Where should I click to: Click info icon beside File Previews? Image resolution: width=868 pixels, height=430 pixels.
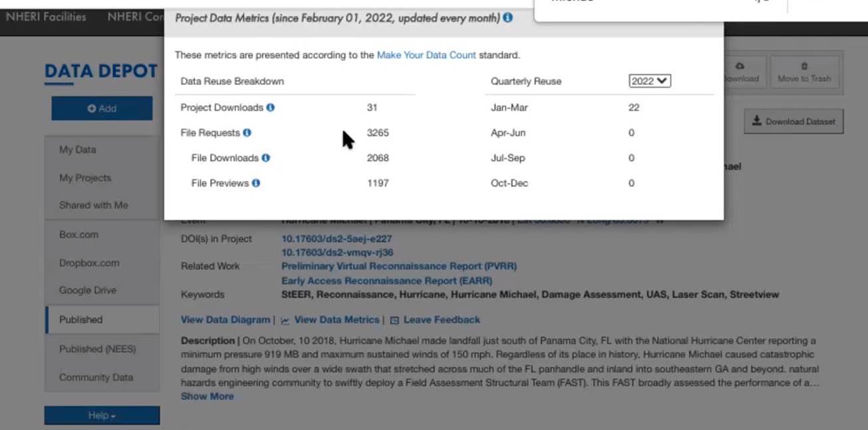pyautogui.click(x=256, y=183)
